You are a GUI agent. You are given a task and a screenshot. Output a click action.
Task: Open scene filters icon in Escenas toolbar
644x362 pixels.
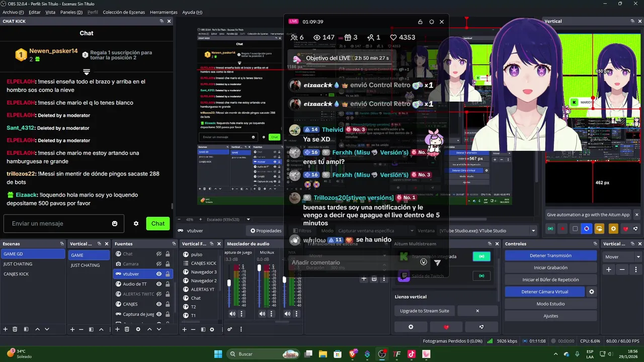pos(26,329)
